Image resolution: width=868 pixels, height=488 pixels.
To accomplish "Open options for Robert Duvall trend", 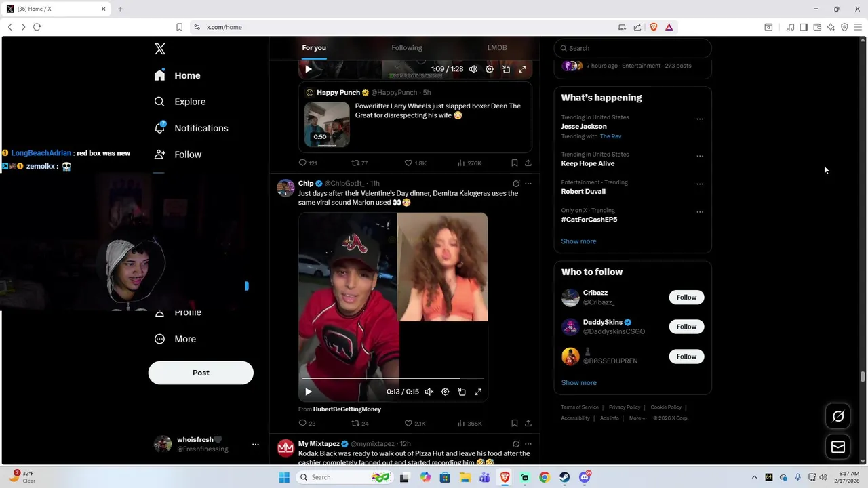I will pos(700,184).
